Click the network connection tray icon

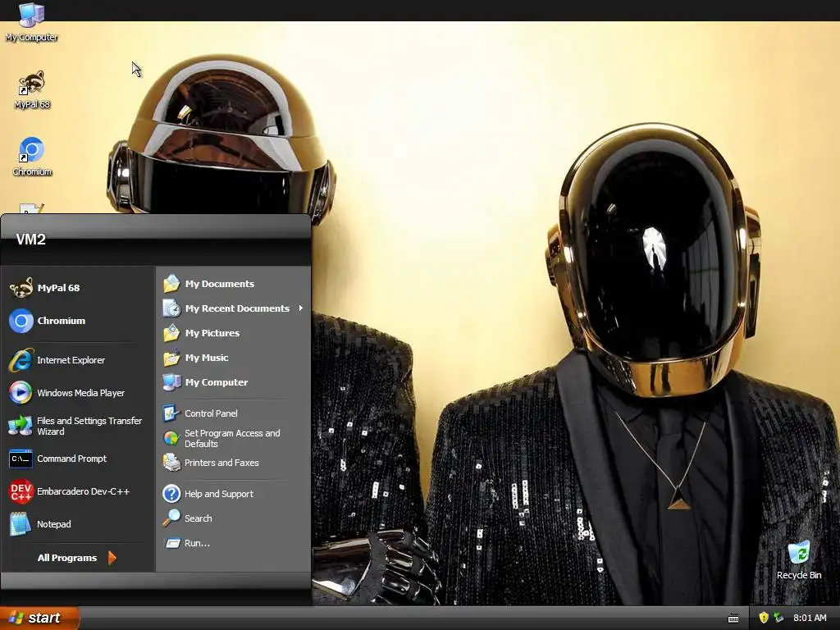pos(779,618)
